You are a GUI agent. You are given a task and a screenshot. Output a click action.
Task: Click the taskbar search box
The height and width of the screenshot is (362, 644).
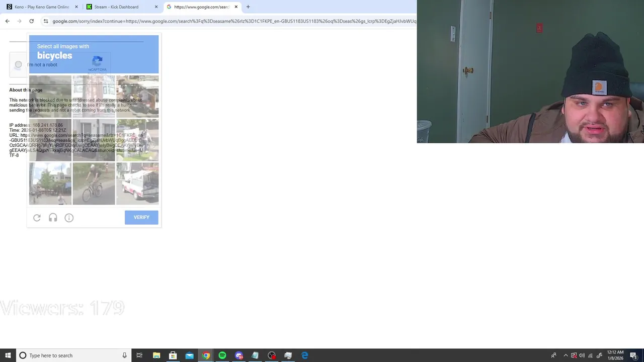click(x=73, y=355)
